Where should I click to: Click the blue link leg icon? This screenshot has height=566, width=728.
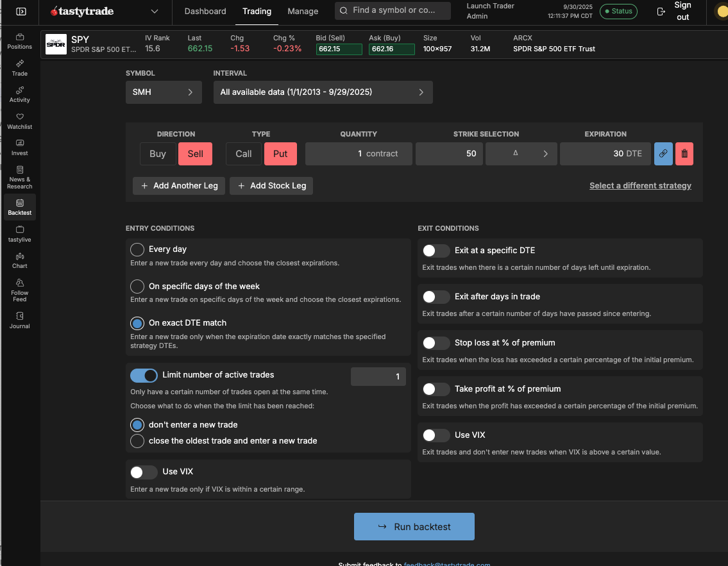663,154
